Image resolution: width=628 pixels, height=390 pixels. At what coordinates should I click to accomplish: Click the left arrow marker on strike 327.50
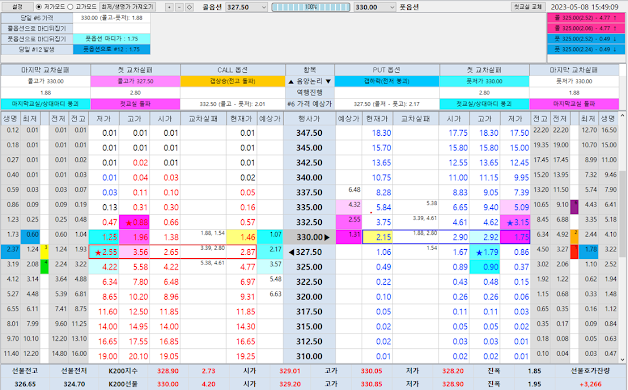[291, 252]
